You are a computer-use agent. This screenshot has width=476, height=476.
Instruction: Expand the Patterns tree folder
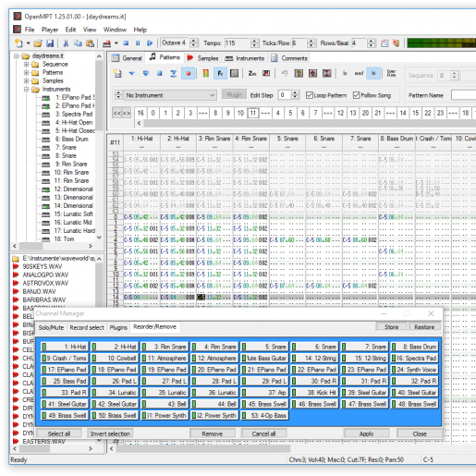(27, 72)
